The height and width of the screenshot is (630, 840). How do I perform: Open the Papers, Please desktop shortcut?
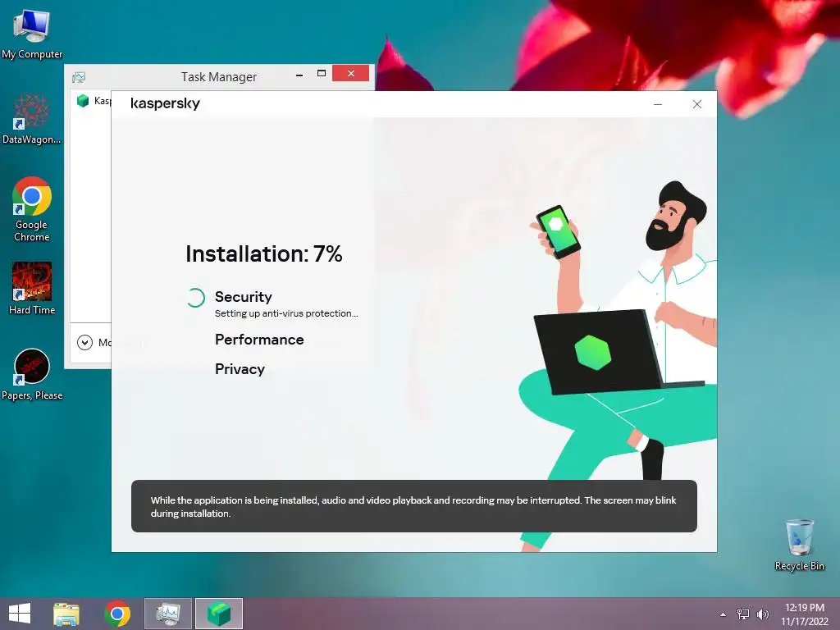pos(32,374)
